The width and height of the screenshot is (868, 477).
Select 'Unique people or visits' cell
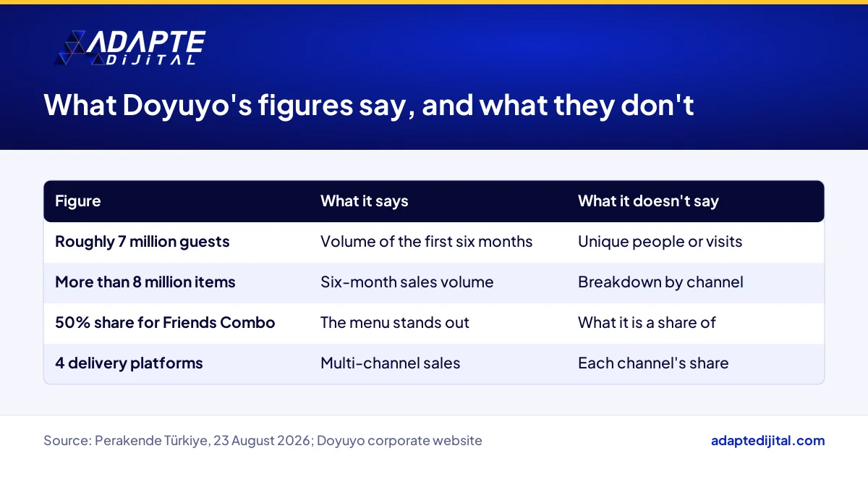click(x=660, y=242)
